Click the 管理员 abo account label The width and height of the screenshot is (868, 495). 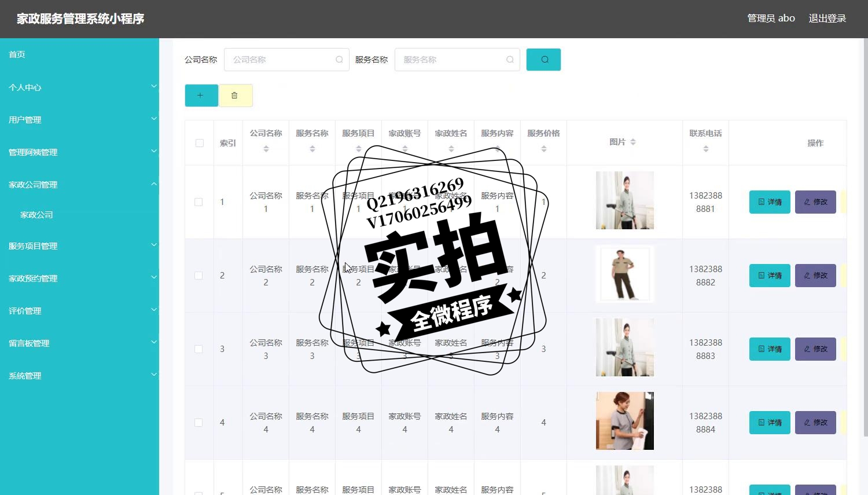pos(771,19)
